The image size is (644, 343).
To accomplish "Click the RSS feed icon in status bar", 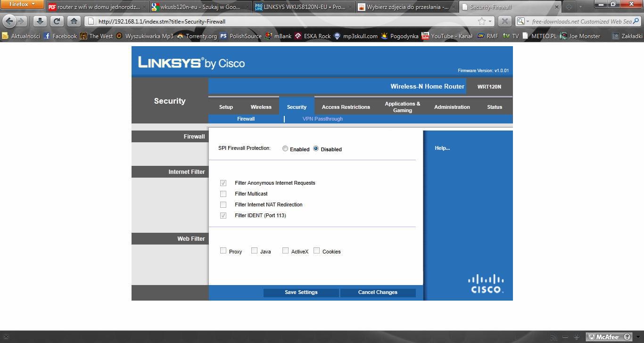I will click(x=554, y=337).
